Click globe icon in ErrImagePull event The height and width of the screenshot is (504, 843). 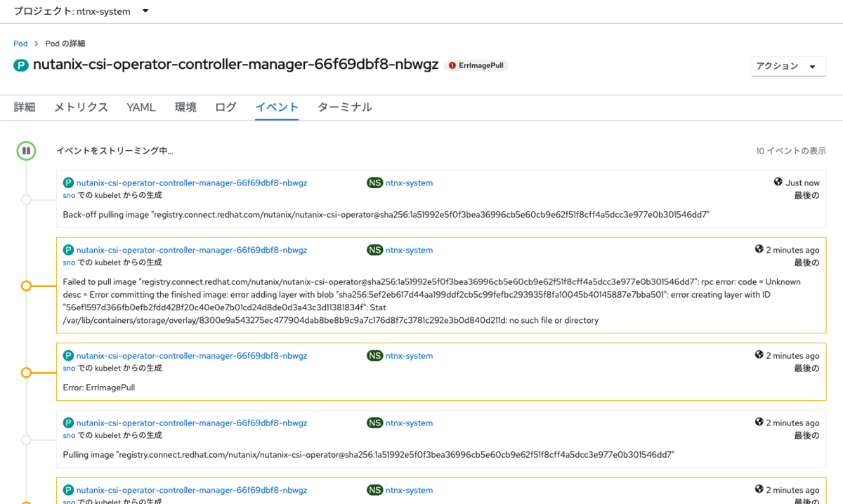759,355
